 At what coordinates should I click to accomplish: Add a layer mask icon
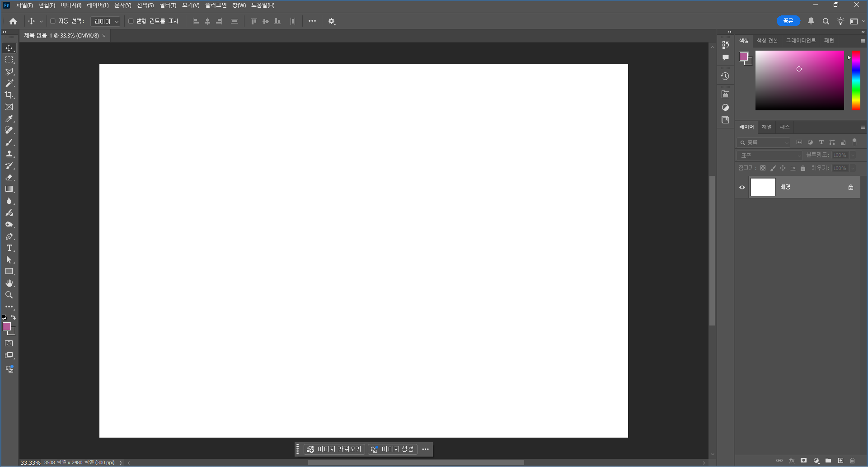pyautogui.click(x=803, y=461)
